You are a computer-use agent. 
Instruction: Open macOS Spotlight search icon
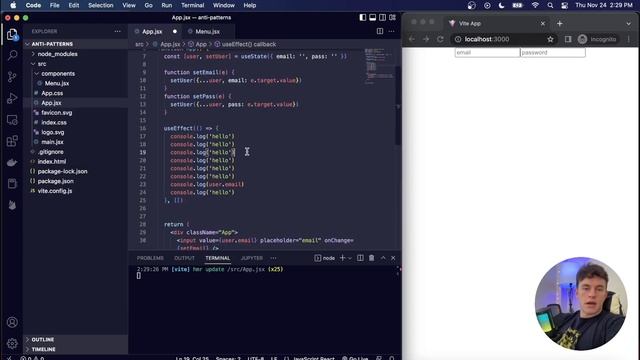[x=550, y=5]
